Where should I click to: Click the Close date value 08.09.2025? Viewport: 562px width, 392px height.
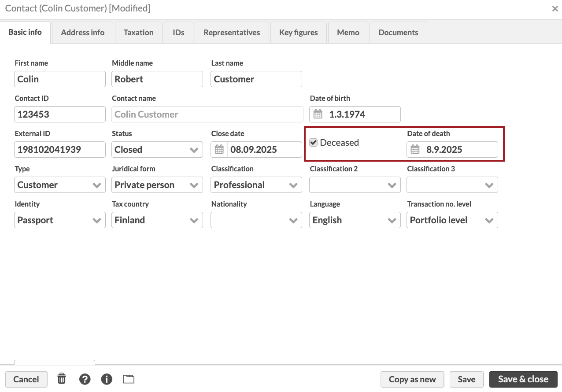coord(253,150)
